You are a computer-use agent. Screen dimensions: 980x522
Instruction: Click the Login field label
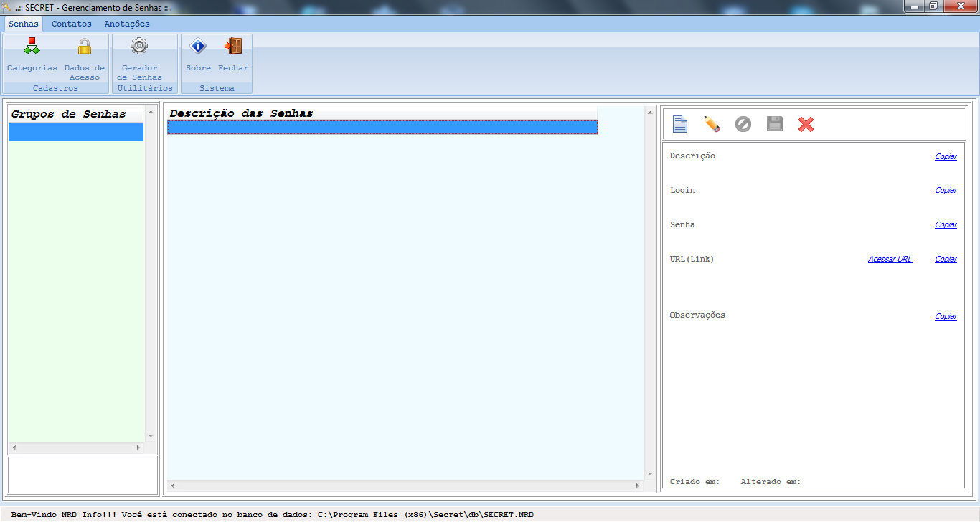(x=682, y=191)
